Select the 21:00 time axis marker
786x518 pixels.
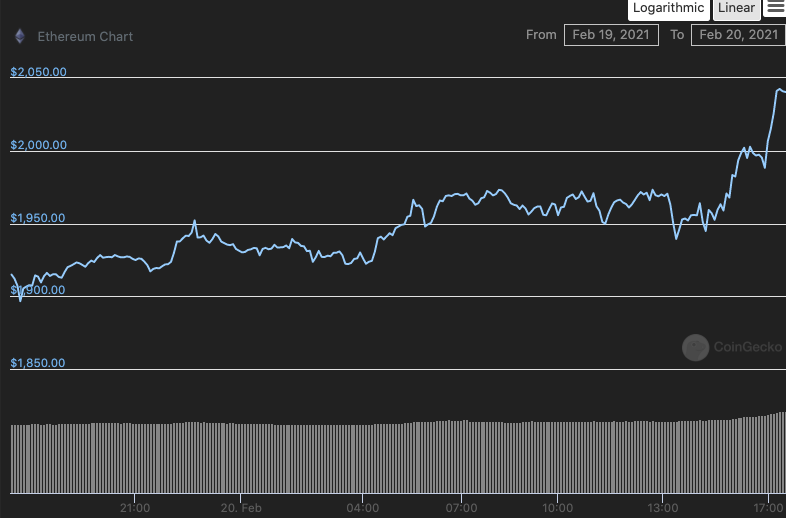(135, 508)
